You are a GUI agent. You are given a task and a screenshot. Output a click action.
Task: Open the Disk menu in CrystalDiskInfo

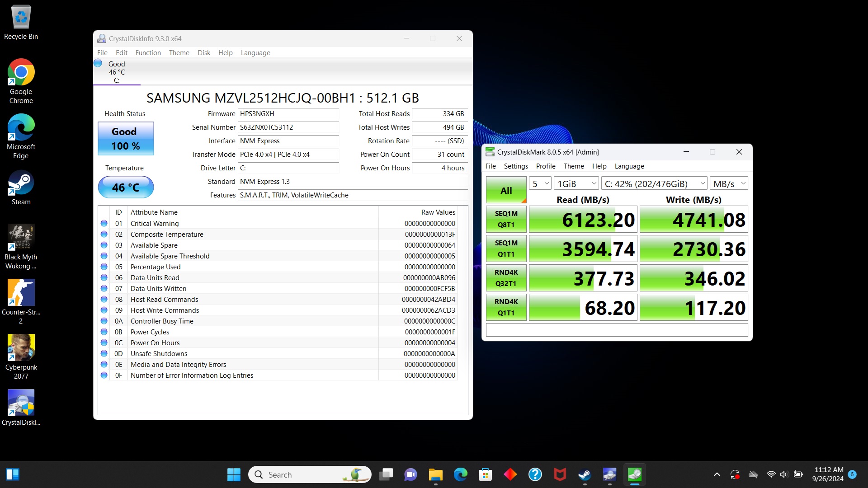(x=204, y=53)
